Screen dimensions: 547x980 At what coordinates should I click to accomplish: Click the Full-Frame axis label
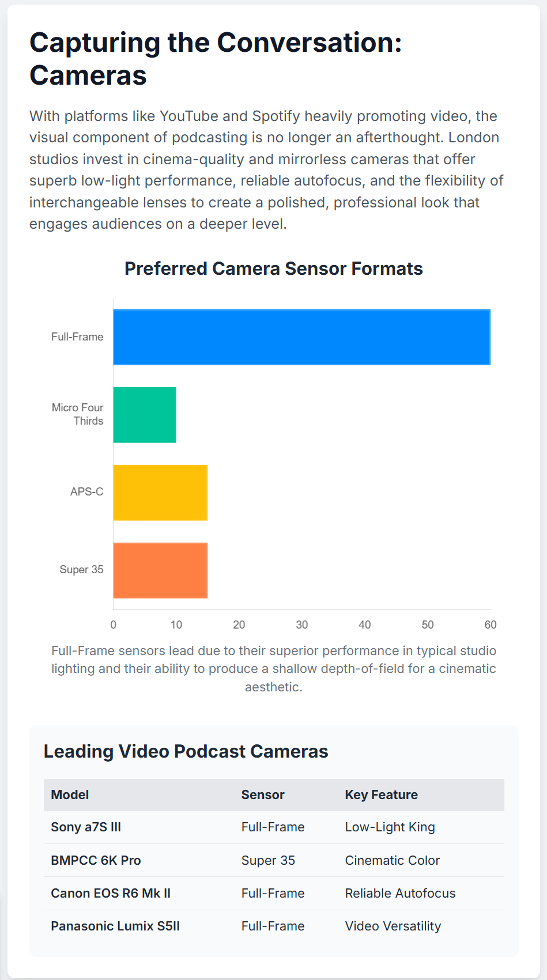[77, 337]
